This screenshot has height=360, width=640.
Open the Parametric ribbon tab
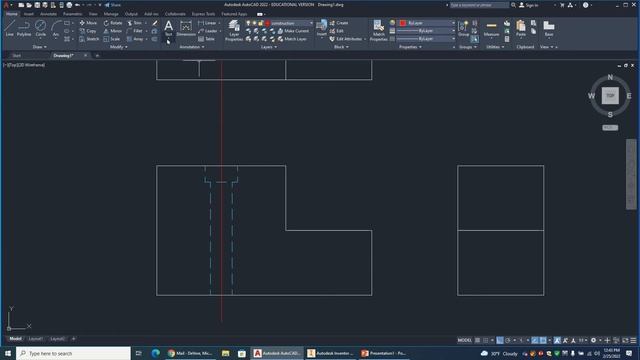(72, 14)
